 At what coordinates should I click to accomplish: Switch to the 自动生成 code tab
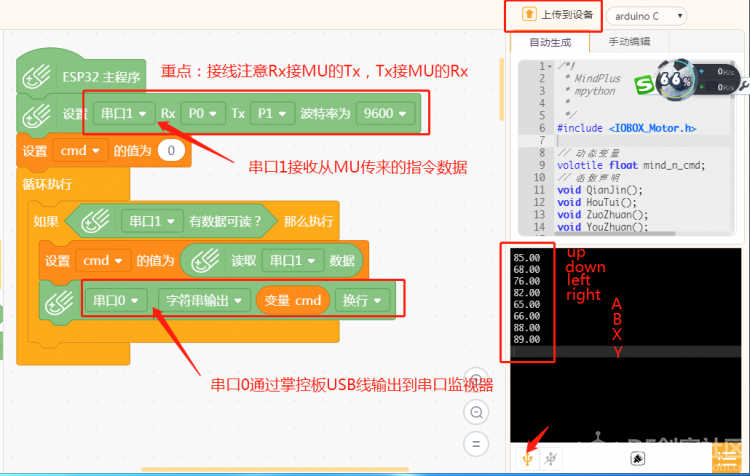pos(550,42)
